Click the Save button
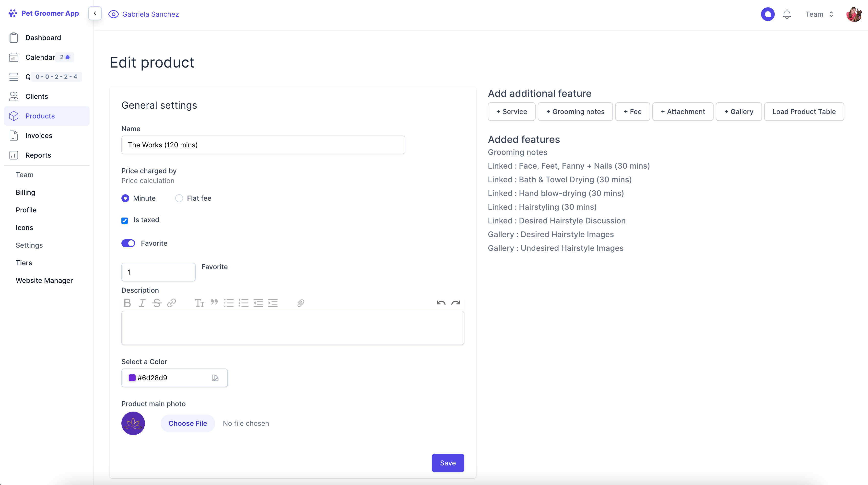The image size is (868, 485). tap(448, 463)
